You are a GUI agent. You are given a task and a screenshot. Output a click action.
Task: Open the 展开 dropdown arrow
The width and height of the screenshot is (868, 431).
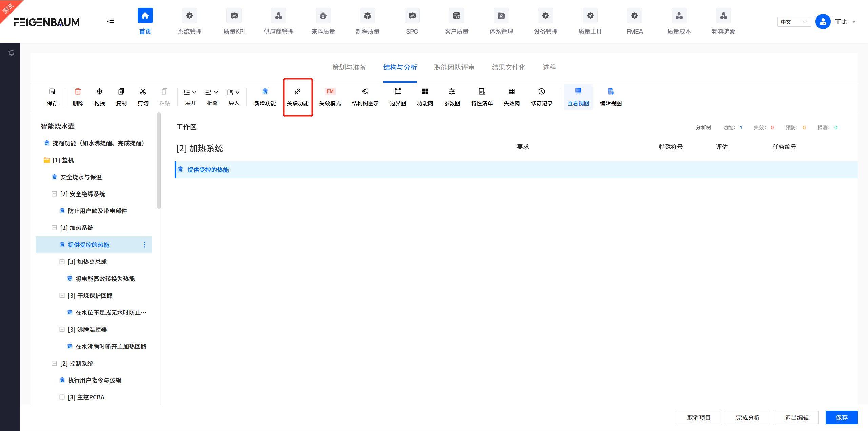pos(194,92)
